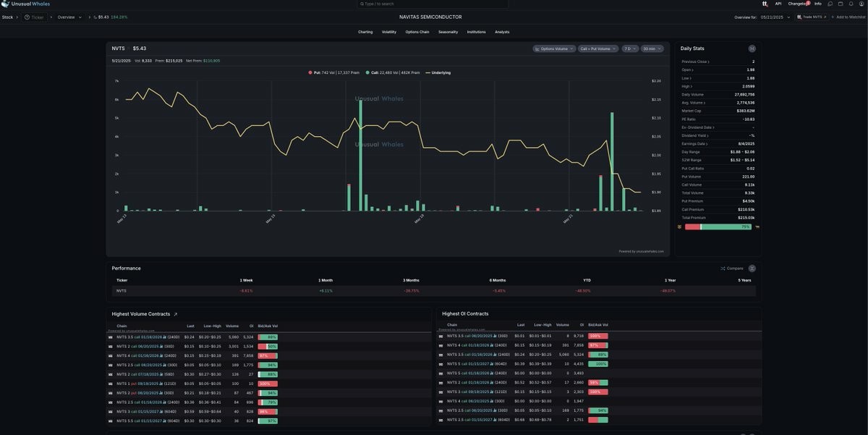Switch to the Volatility tab
Viewport: 868px width, 435px height.
pyautogui.click(x=389, y=32)
